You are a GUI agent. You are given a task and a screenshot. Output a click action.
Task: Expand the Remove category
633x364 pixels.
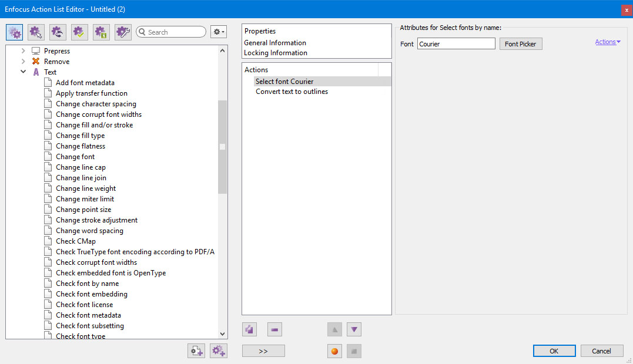pyautogui.click(x=23, y=61)
